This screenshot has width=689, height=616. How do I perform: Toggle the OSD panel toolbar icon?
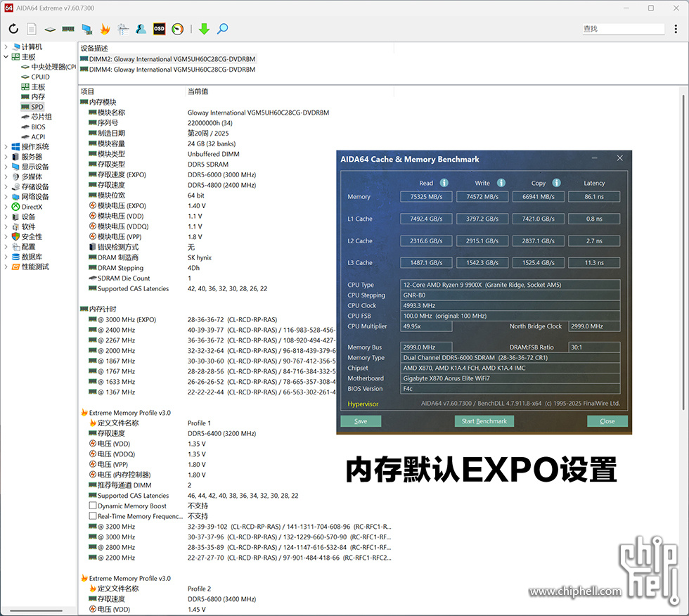tap(159, 29)
